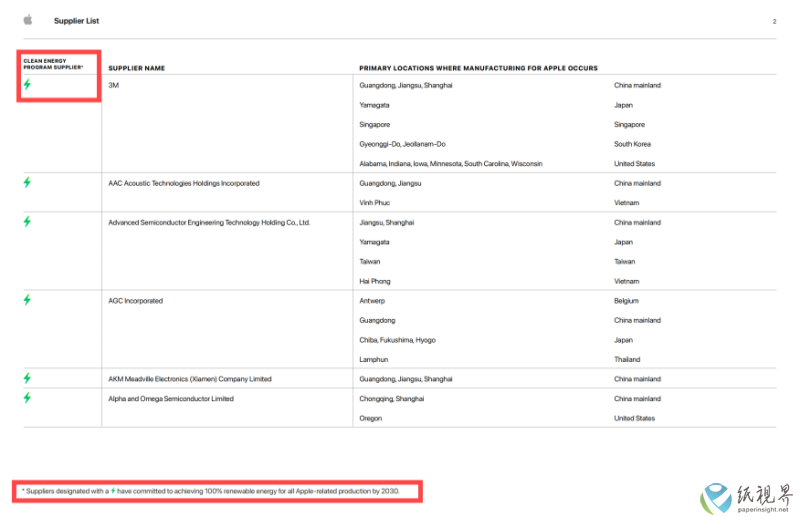Click Guangdong, Jiangsu for AAC Acoustic
Screen dimensions: 800x517
pyautogui.click(x=390, y=183)
